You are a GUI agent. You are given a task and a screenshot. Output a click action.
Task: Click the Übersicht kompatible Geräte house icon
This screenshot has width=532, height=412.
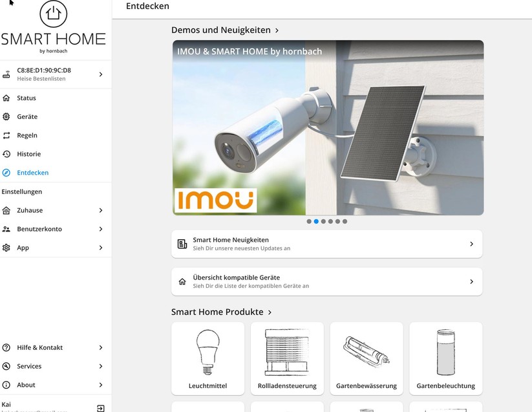tap(183, 281)
